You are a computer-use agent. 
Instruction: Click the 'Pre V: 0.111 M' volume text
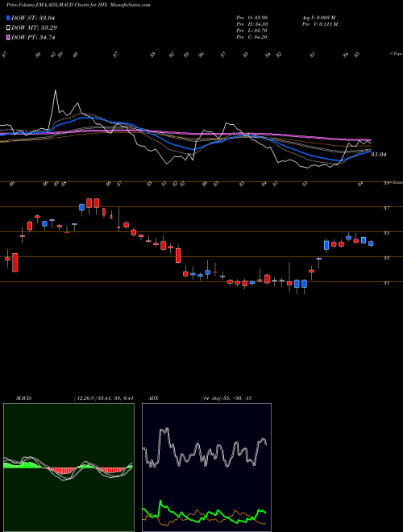(x=319, y=24)
